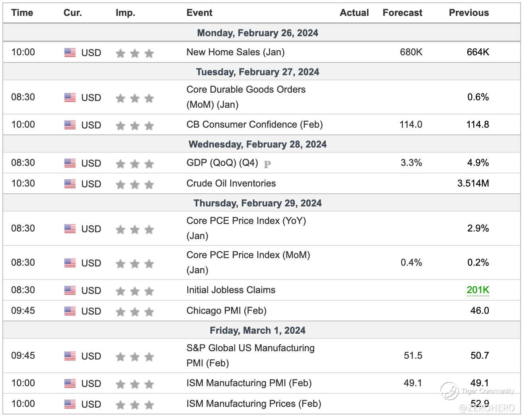
Task: Click the US flag beside New Home Sales
Action: point(70,52)
